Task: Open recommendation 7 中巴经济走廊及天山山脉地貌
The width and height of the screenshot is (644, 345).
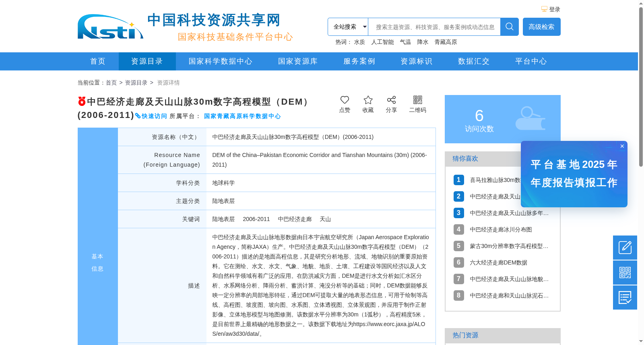Action: (x=509, y=279)
